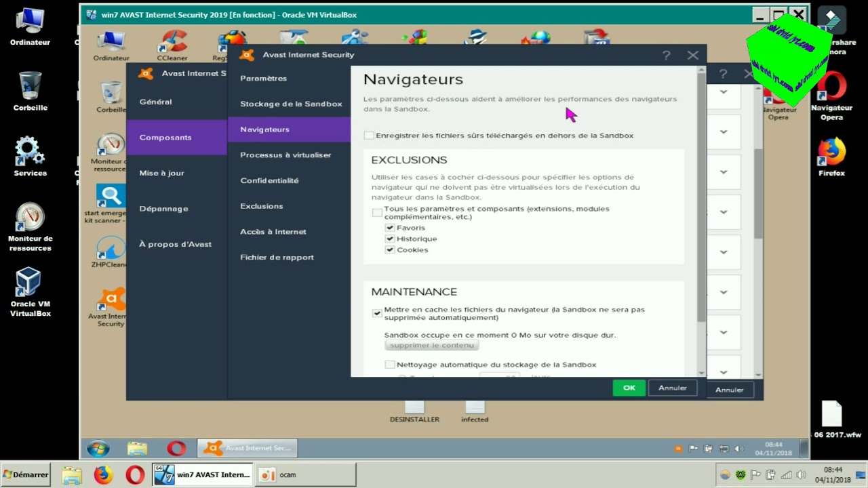Toggle Mettre en cache les fichiers du navigateur
The height and width of the screenshot is (488, 868).
377,313
